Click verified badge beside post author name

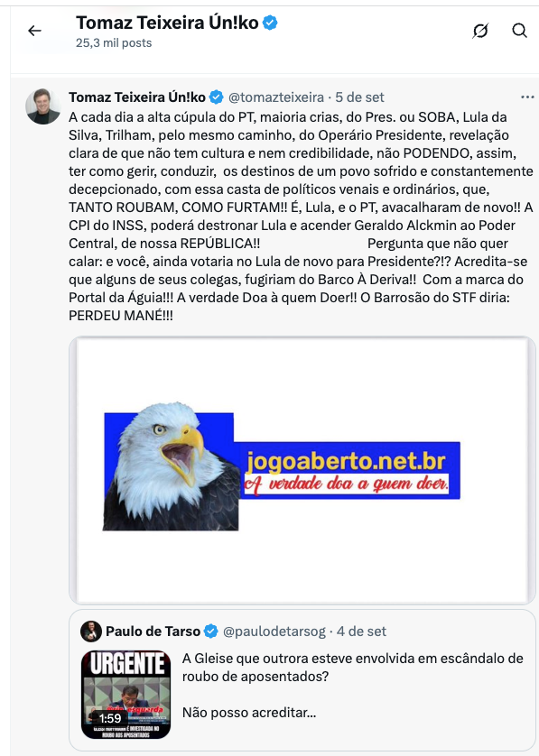pos(216,97)
